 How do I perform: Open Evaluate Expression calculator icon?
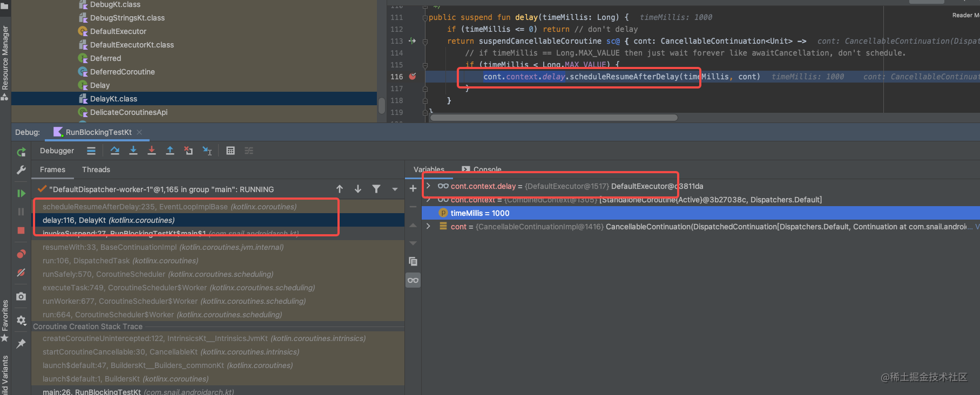231,151
